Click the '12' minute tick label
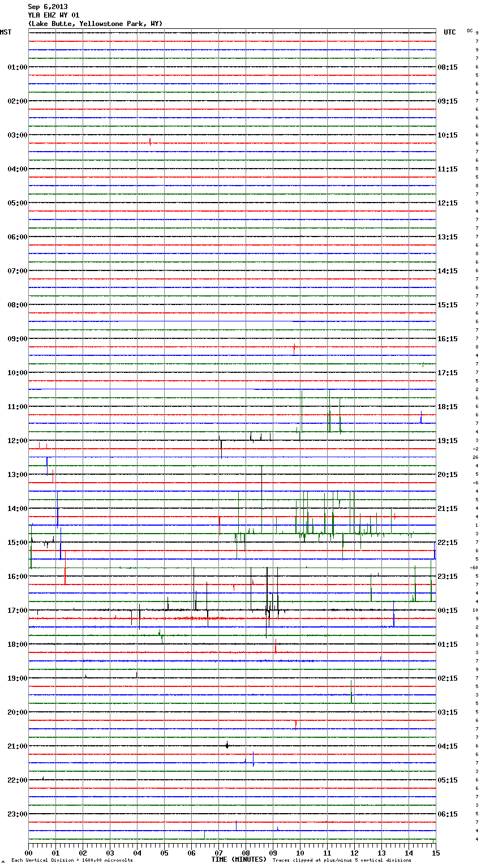 354,853
